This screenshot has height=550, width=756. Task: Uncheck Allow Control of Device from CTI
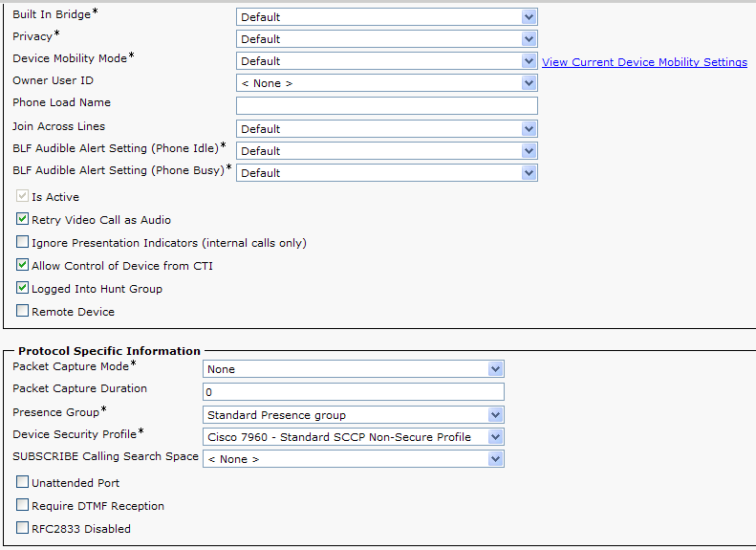click(x=23, y=266)
